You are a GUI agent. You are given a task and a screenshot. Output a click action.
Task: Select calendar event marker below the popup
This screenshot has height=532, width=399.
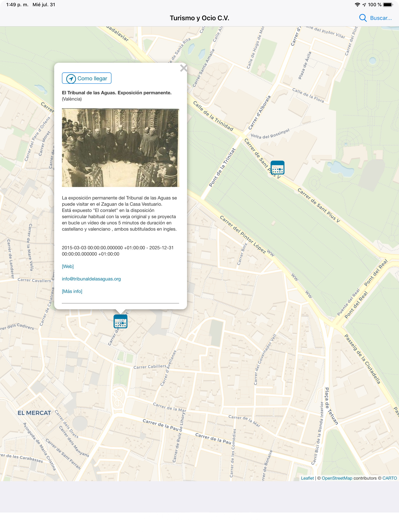[120, 321]
